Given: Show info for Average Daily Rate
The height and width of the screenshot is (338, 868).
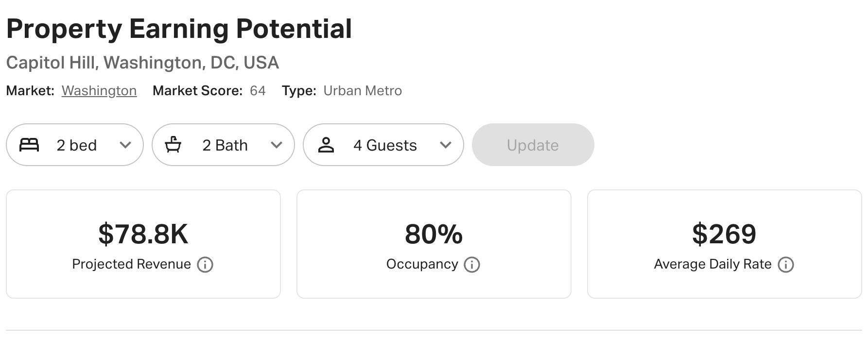Looking at the screenshot, I should click(786, 265).
